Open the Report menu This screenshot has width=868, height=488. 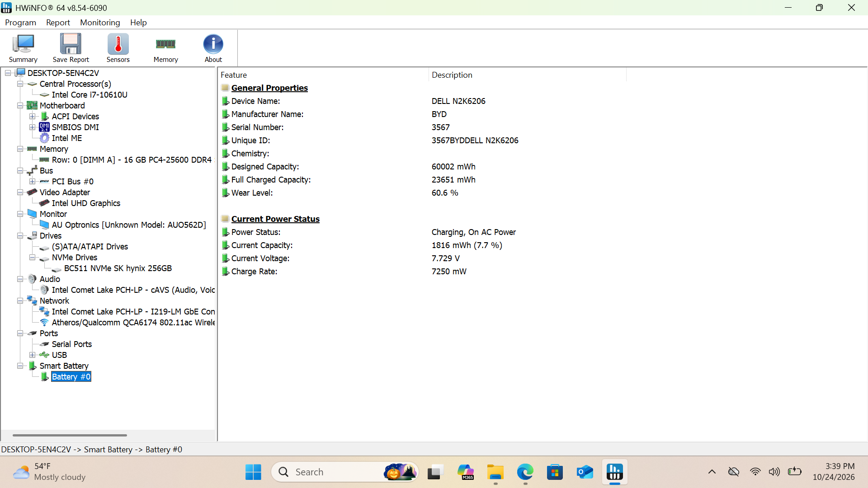pyautogui.click(x=58, y=23)
